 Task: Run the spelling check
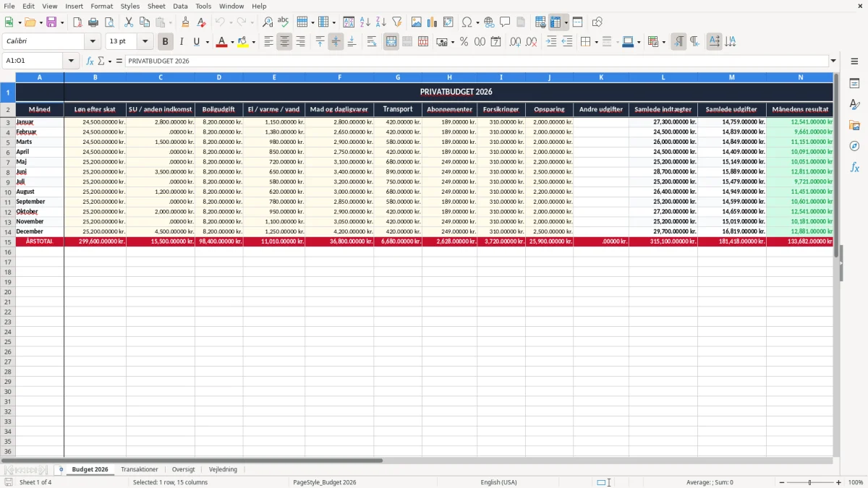pyautogui.click(x=283, y=22)
